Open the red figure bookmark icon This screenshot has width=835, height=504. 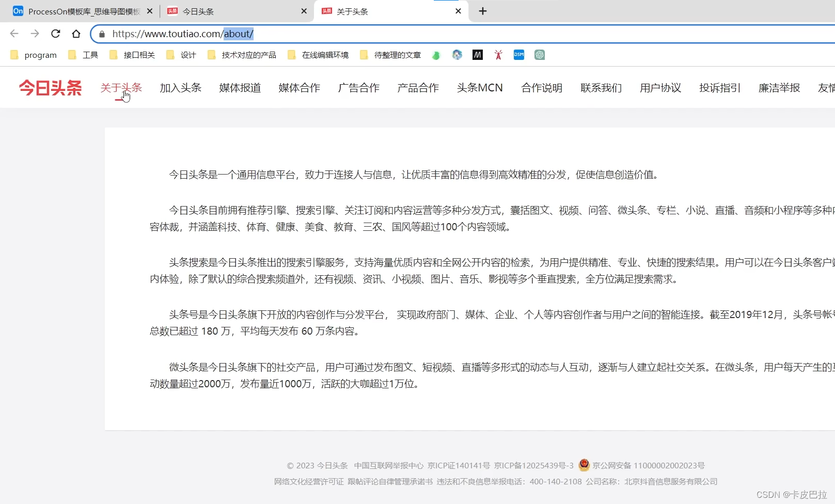pyautogui.click(x=498, y=55)
